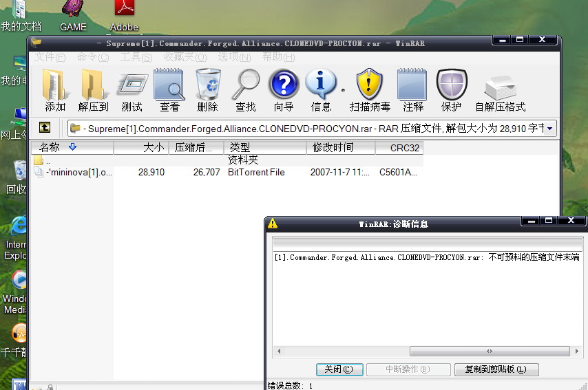This screenshot has width=588, height=390.
Task: Click the parent folder ".." icon in the list
Action: pos(39,160)
